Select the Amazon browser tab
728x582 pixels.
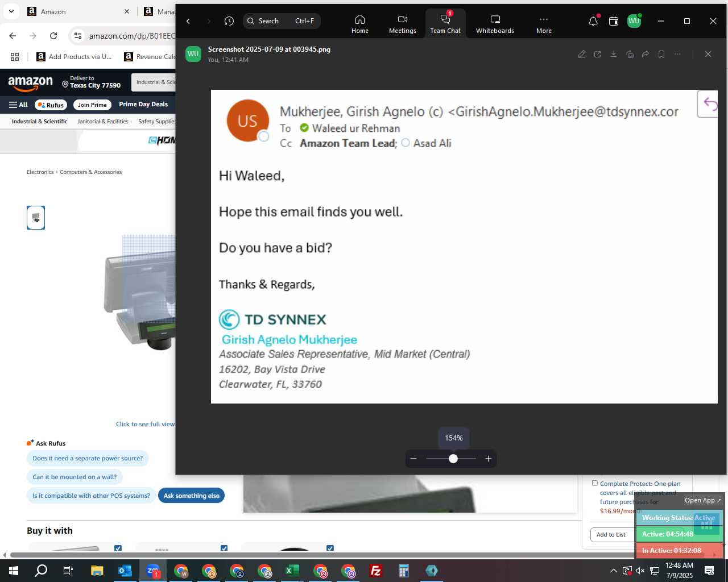77,11
